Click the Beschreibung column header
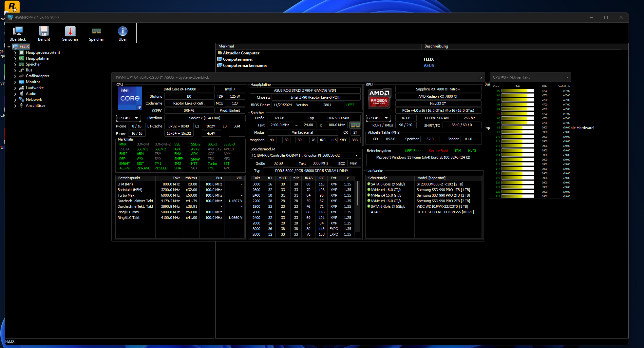The height and width of the screenshot is (348, 644). 521,46
